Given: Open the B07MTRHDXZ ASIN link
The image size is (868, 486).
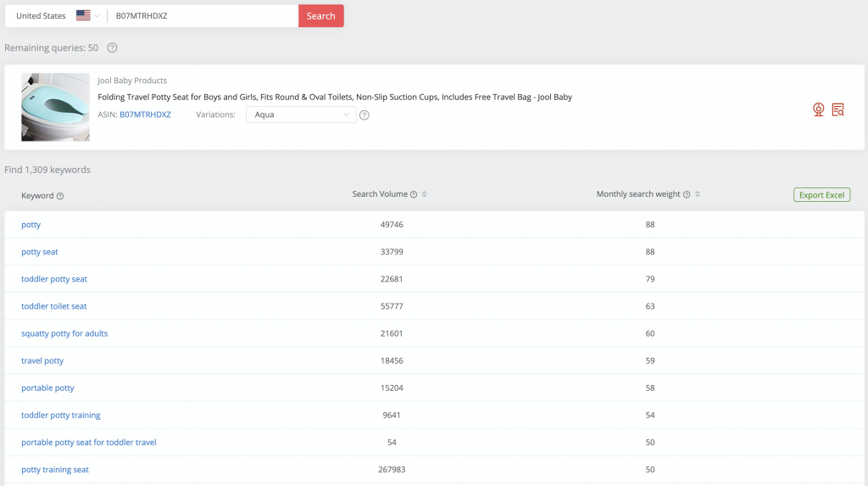Looking at the screenshot, I should click(145, 115).
